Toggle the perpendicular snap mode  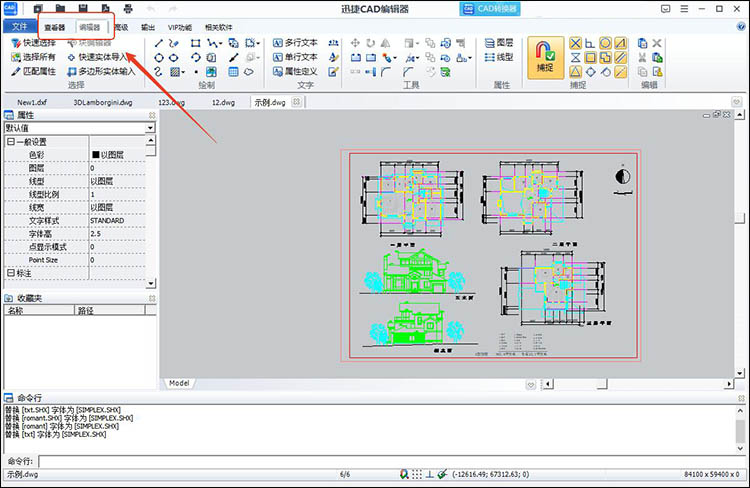(590, 44)
